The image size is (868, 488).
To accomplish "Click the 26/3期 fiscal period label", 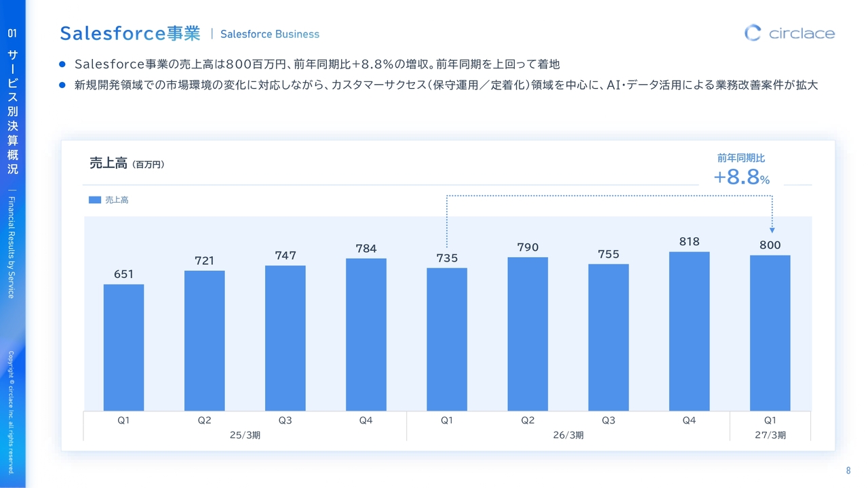I will coord(568,435).
